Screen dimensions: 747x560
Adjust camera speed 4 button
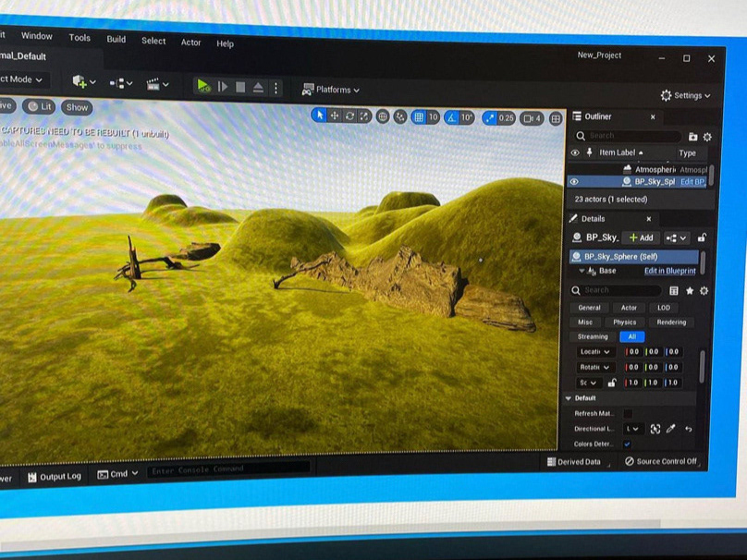click(x=533, y=118)
